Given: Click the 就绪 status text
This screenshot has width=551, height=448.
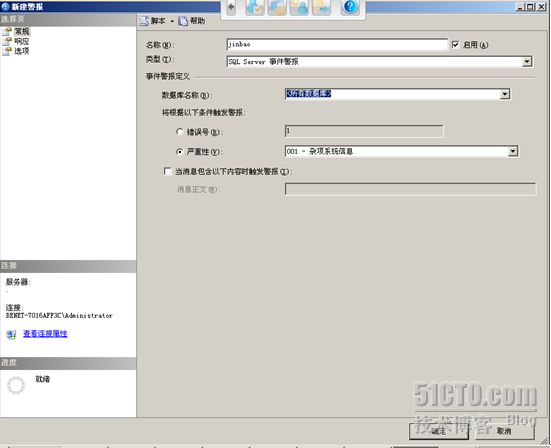Looking at the screenshot, I should [x=43, y=379].
